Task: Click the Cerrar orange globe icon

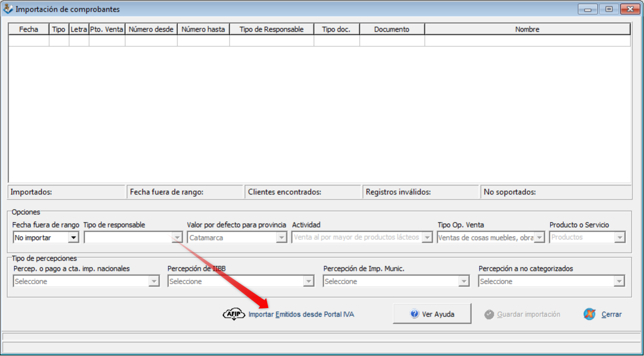Action: (590, 314)
